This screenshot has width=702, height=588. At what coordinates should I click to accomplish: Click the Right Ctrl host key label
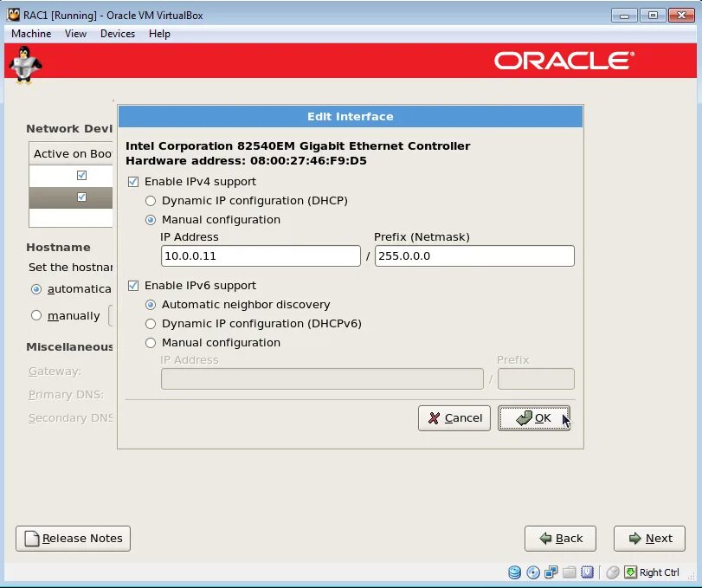[659, 572]
